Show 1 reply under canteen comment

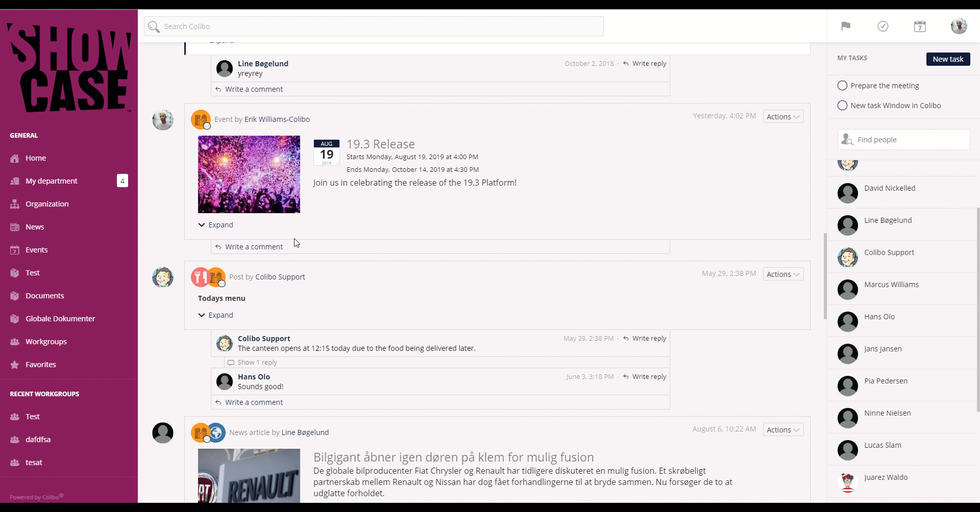pyautogui.click(x=257, y=363)
